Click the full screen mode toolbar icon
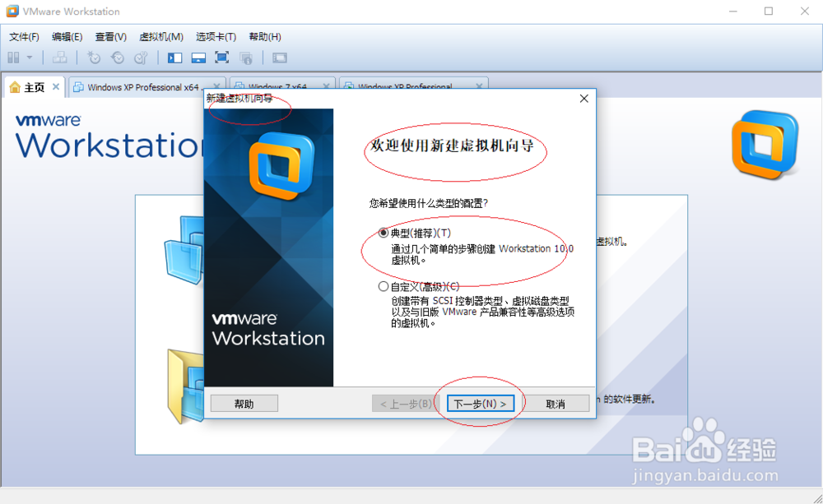Viewport: 823px width, 504px height. tap(222, 58)
